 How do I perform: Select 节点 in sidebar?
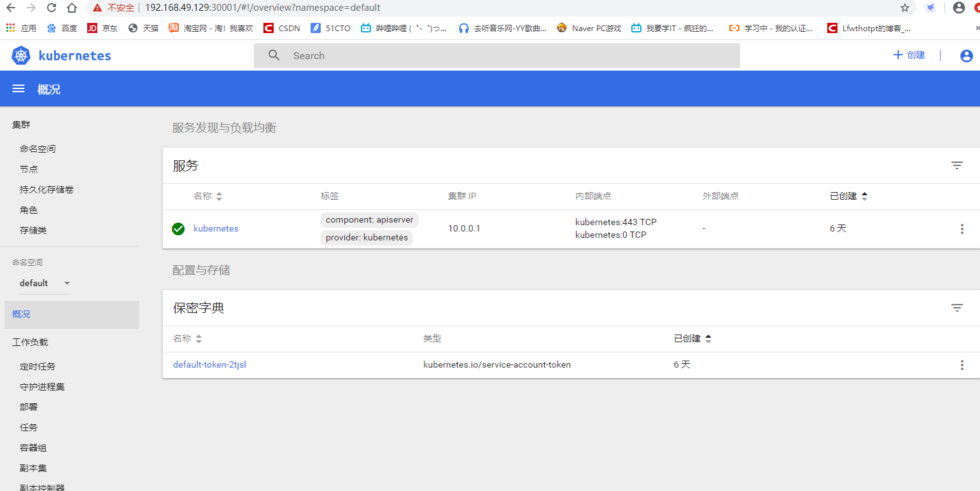click(29, 169)
